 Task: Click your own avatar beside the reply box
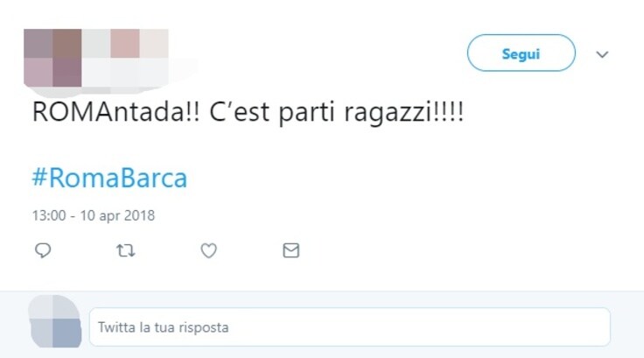54,321
